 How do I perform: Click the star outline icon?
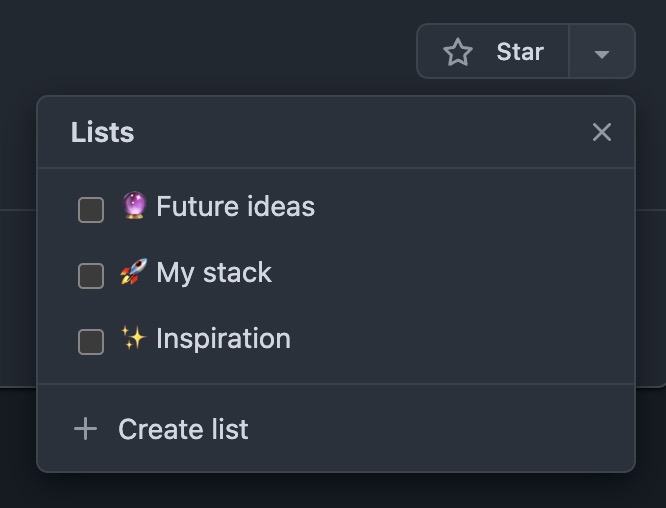(458, 52)
